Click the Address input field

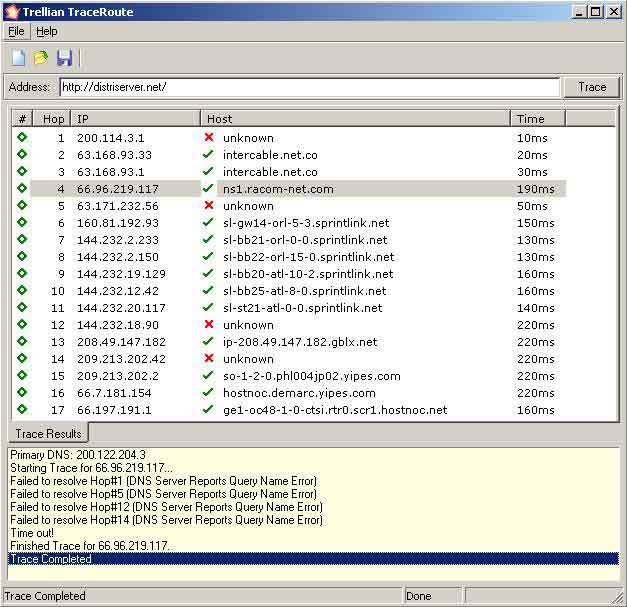tap(310, 87)
